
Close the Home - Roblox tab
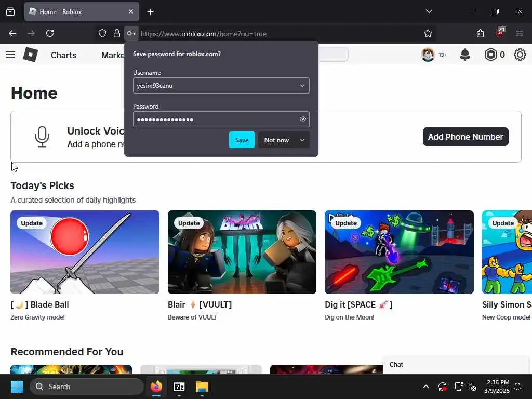coord(130,11)
